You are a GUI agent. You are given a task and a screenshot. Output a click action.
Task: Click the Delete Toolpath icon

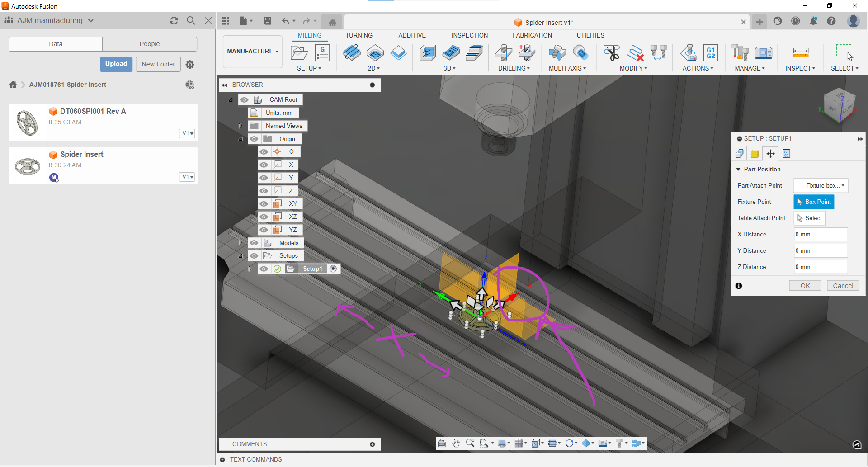[x=636, y=53]
